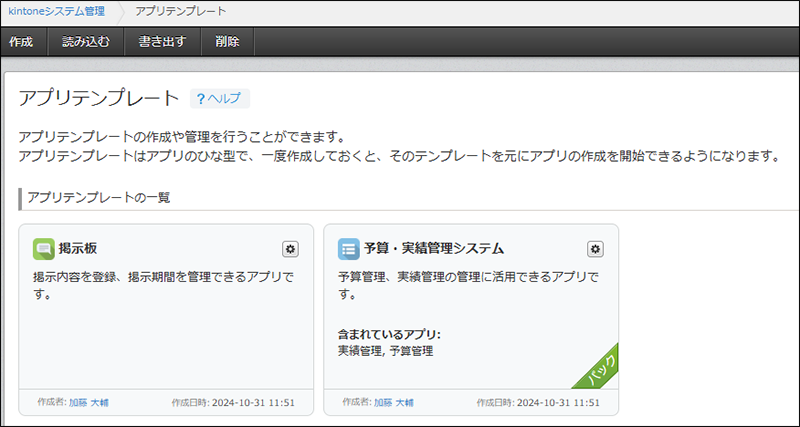Open creator 加藤 大輔 on 予算・実績管理システム card

coord(394,402)
